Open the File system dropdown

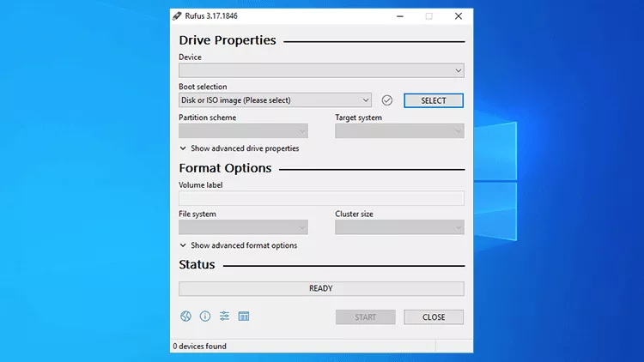click(243, 227)
